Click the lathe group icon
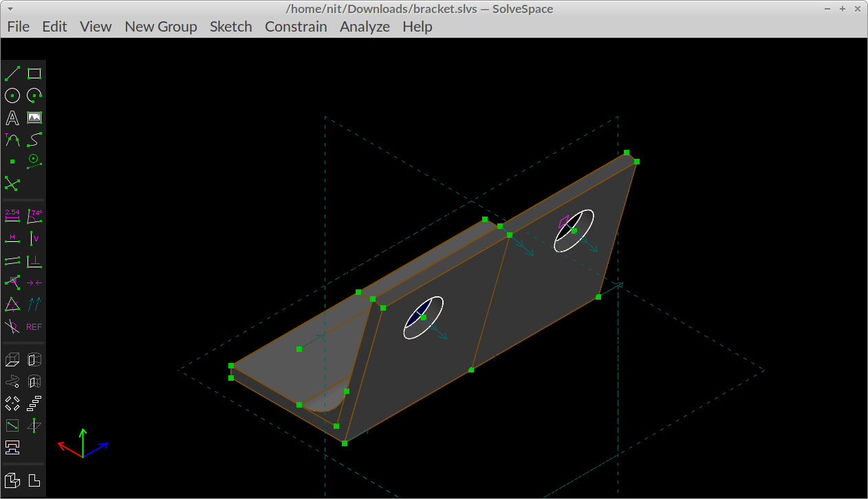Image resolution: width=868 pixels, height=499 pixels. (34, 359)
